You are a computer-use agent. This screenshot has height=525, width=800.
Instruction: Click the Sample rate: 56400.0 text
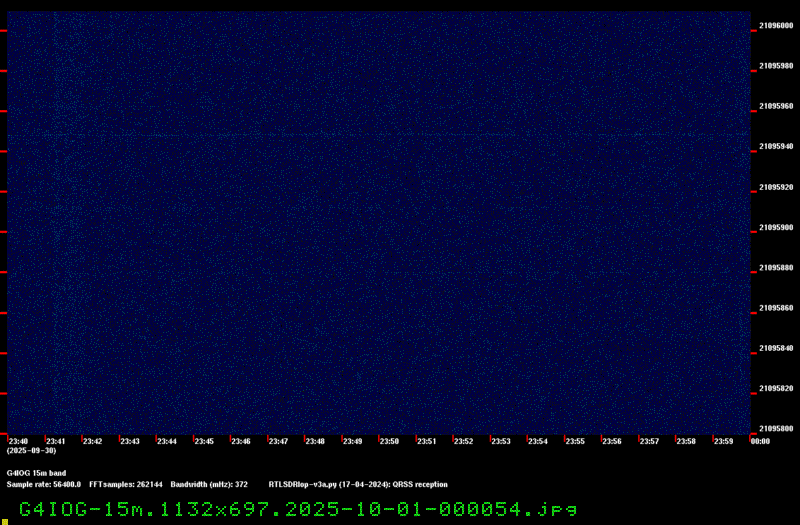[x=44, y=484]
